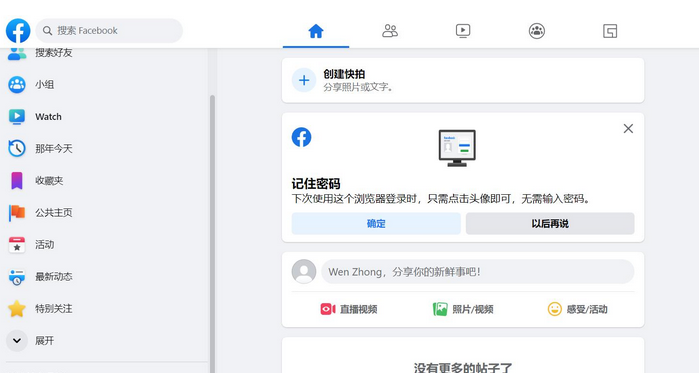The image size is (700, 373).
Task: Click the 那年今天 clock icon
Action: click(x=17, y=149)
